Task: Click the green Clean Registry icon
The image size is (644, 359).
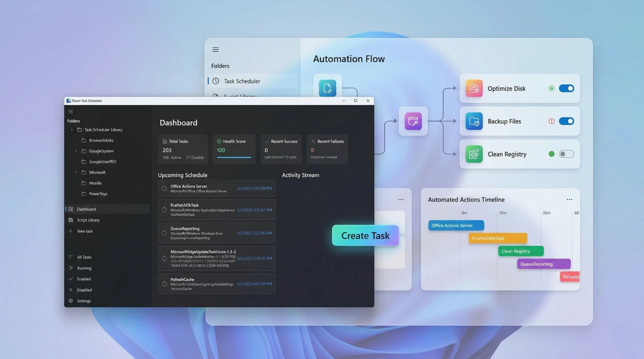Action: [474, 154]
